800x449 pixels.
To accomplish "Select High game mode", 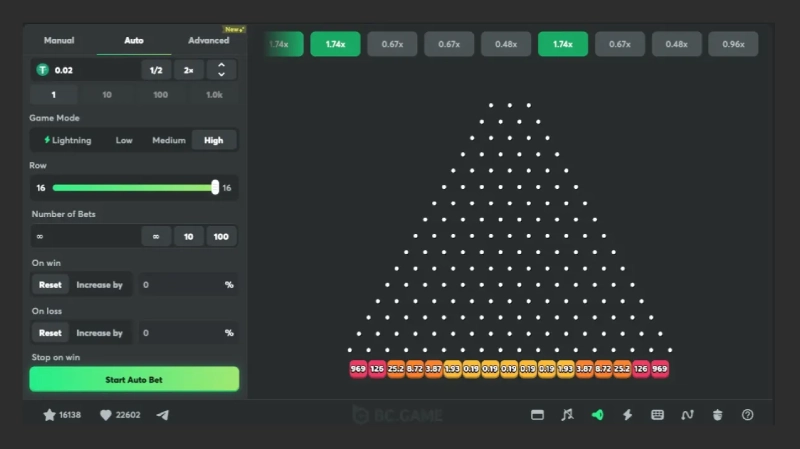I will (214, 140).
